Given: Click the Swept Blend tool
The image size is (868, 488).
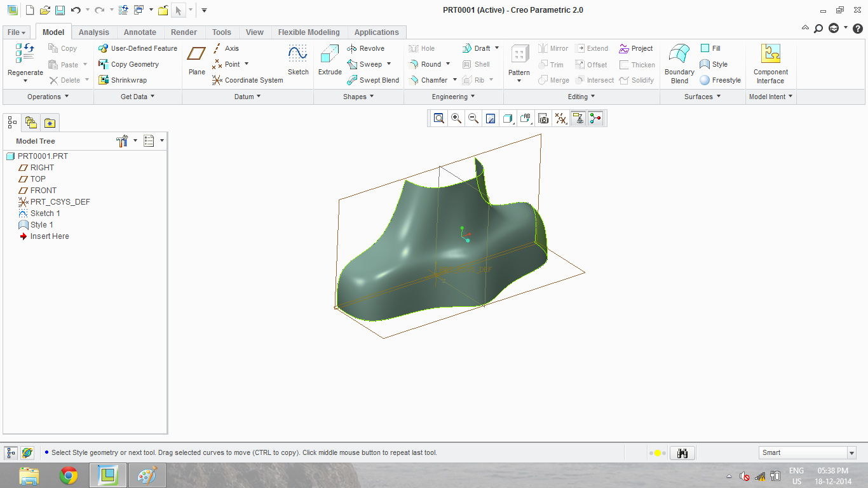Looking at the screenshot, I should click(373, 80).
